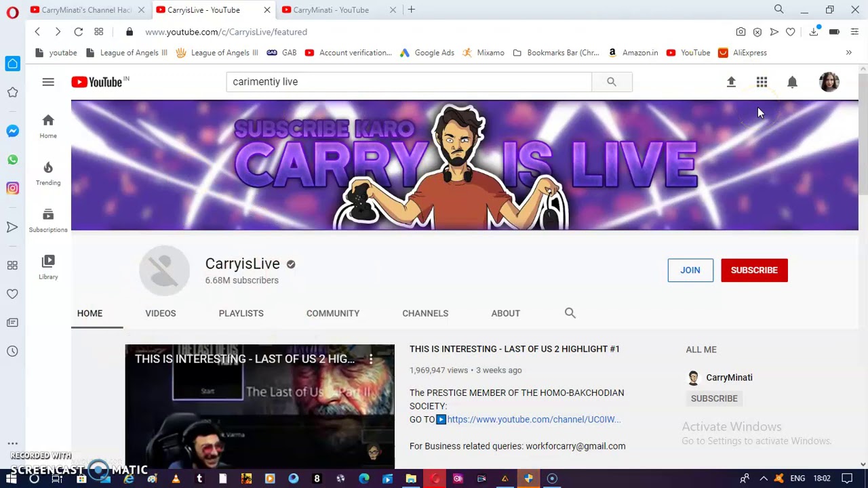Image resolution: width=868 pixels, height=488 pixels.
Task: Open the CHANNELS tab
Action: click(x=425, y=313)
